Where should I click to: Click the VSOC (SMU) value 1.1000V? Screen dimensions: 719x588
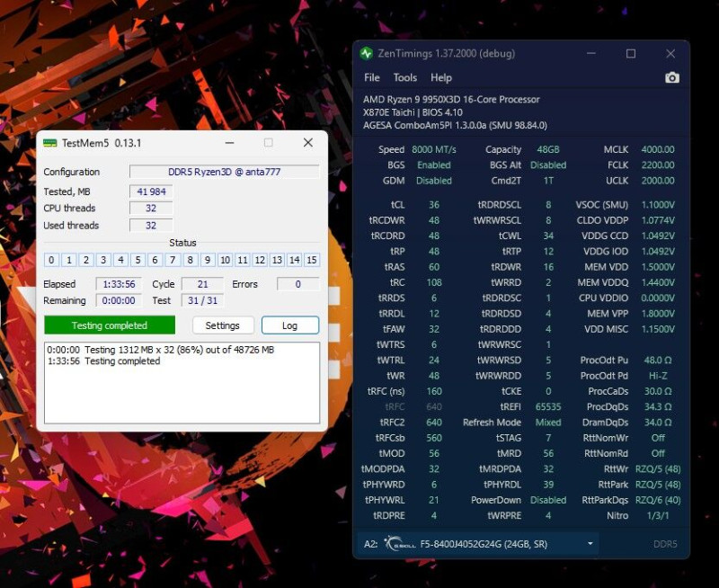coord(658,205)
